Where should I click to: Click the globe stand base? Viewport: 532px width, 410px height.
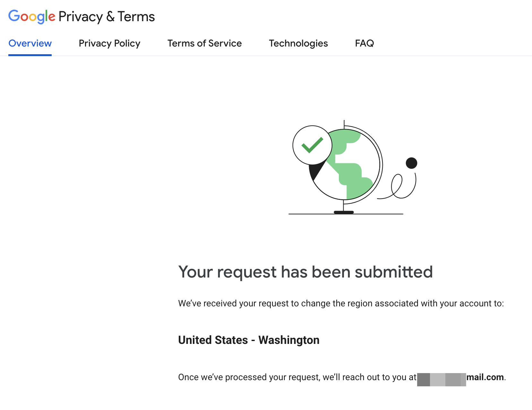pos(344,212)
